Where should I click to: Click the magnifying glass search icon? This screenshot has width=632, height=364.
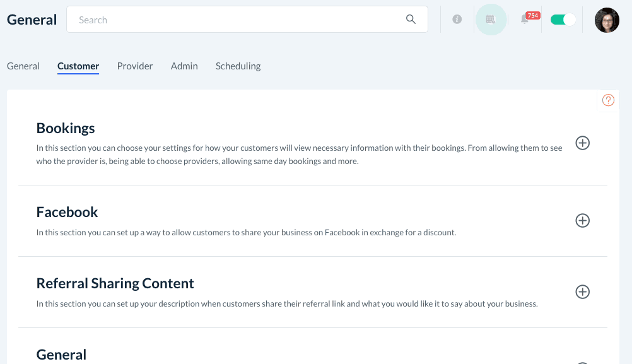411,20
